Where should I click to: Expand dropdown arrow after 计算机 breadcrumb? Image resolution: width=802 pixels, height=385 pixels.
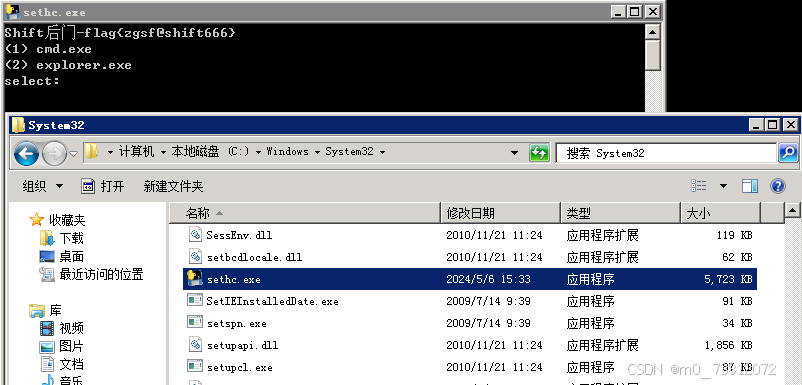pos(163,152)
